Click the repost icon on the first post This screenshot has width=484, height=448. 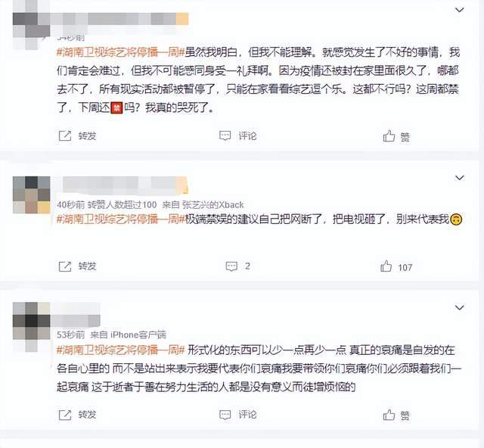coord(65,135)
